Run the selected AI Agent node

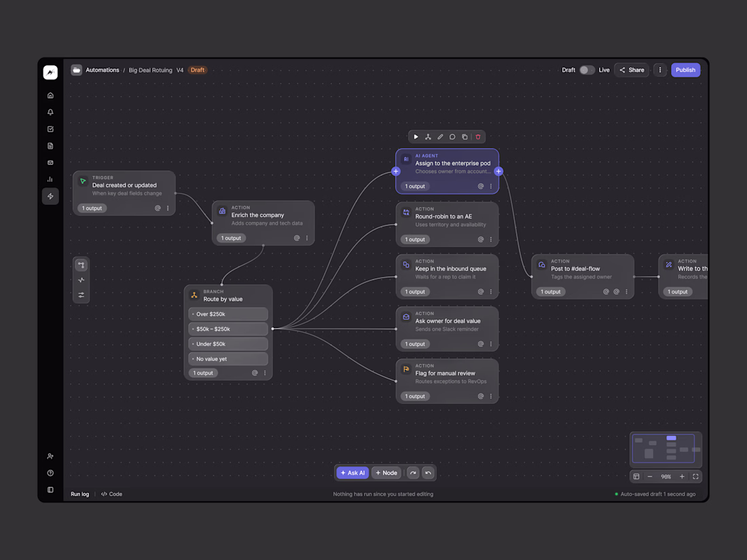(416, 136)
